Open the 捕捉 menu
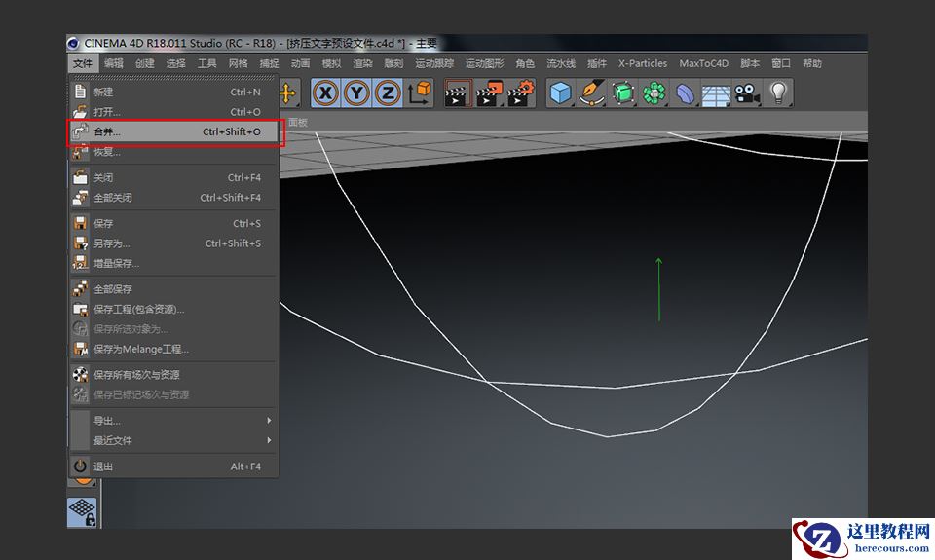The height and width of the screenshot is (560, 935). tap(269, 63)
